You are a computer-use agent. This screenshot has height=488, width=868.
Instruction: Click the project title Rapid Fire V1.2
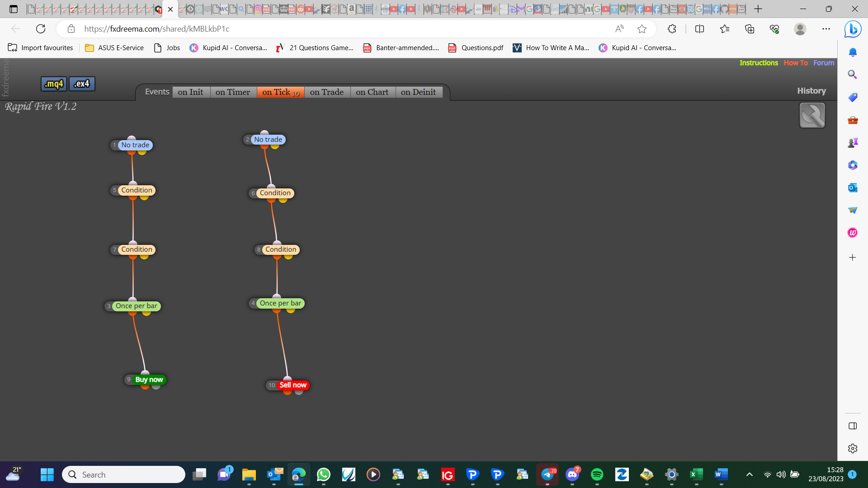(41, 107)
